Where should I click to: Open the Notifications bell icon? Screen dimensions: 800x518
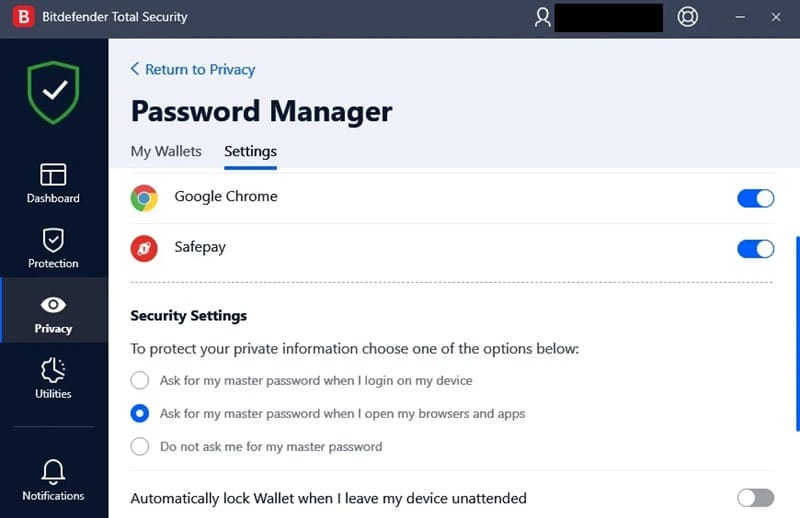pyautogui.click(x=53, y=471)
